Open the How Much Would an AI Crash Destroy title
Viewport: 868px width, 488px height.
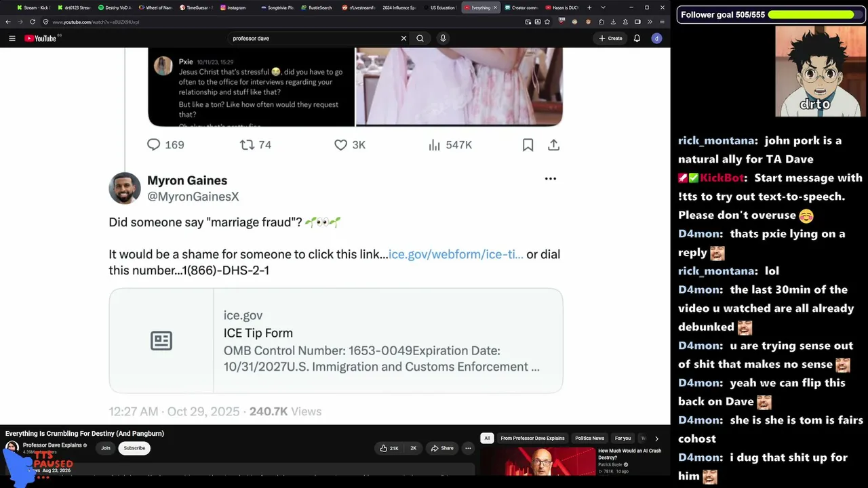tap(630, 454)
